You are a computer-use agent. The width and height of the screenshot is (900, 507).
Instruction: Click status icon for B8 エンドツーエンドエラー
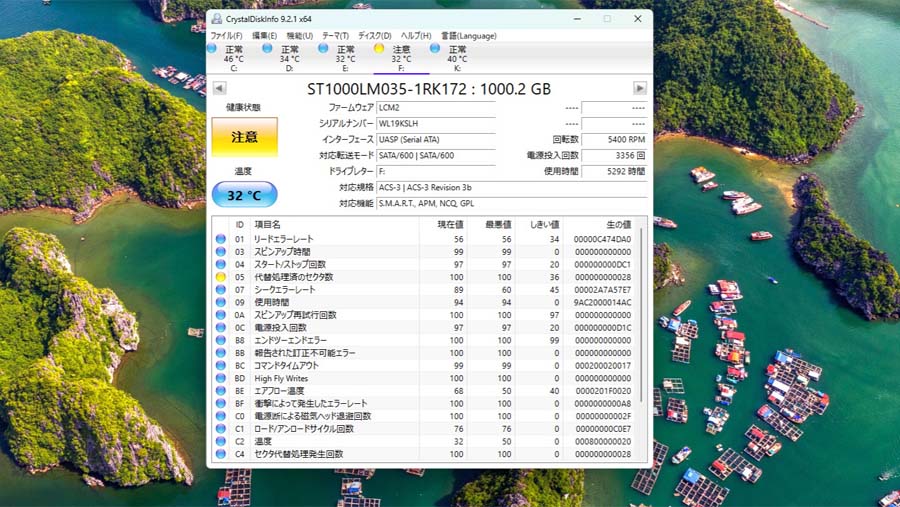tap(220, 340)
